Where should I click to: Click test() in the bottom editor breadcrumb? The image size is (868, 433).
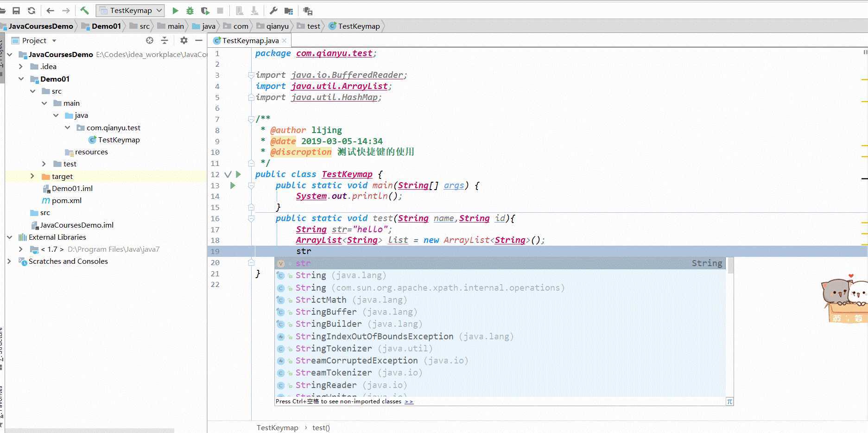(321, 428)
